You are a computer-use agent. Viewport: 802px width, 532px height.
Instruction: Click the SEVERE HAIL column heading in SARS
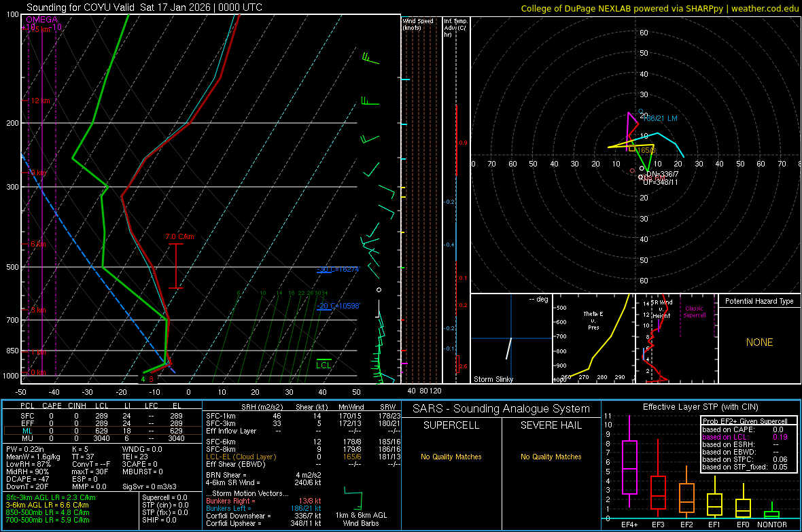(x=551, y=425)
